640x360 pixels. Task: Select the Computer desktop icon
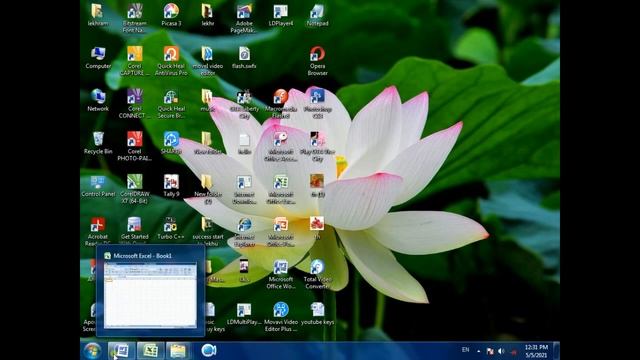pos(98,58)
